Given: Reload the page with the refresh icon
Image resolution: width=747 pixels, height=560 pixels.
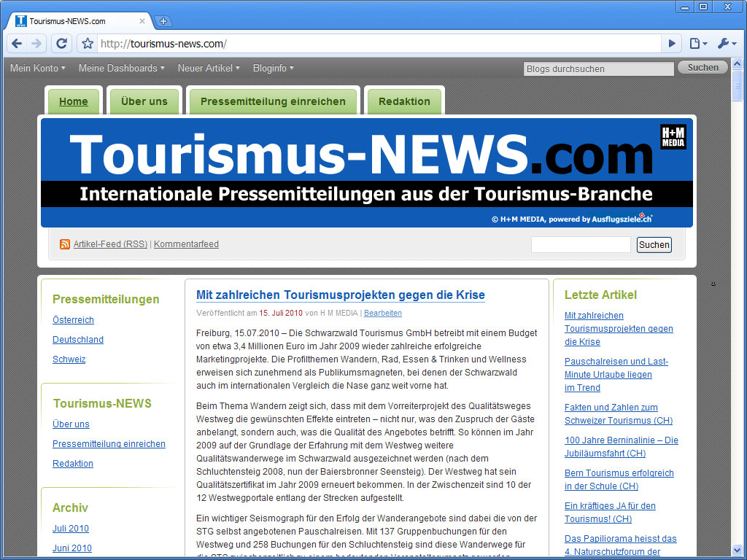Looking at the screenshot, I should pyautogui.click(x=62, y=44).
